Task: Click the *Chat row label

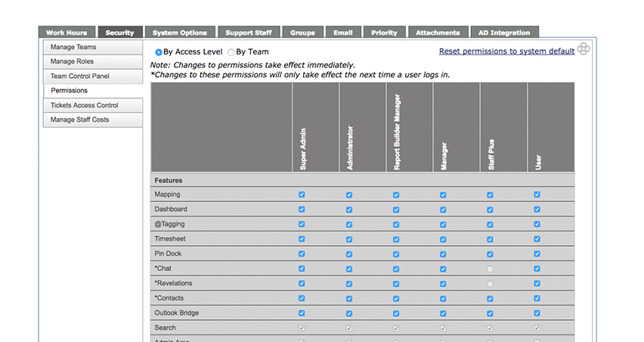Action: point(163,269)
